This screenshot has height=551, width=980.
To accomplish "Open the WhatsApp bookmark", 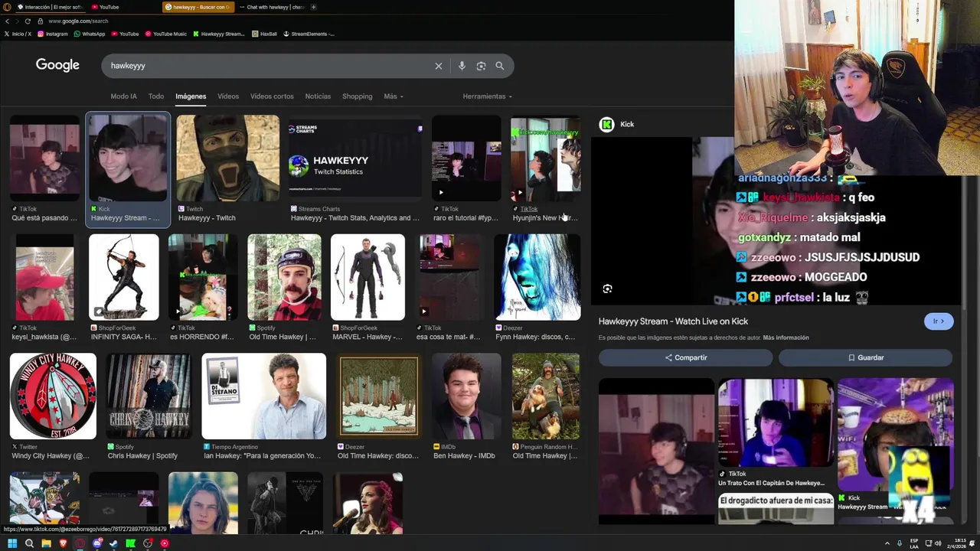I will point(90,34).
